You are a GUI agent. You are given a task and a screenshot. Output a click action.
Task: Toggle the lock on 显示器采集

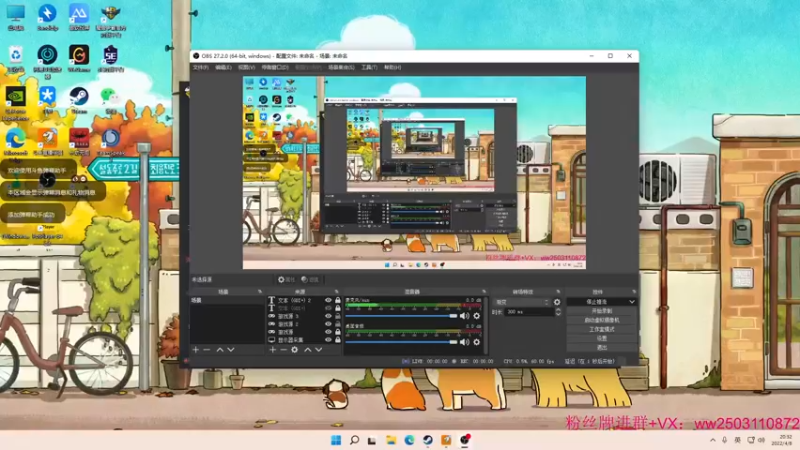point(338,340)
